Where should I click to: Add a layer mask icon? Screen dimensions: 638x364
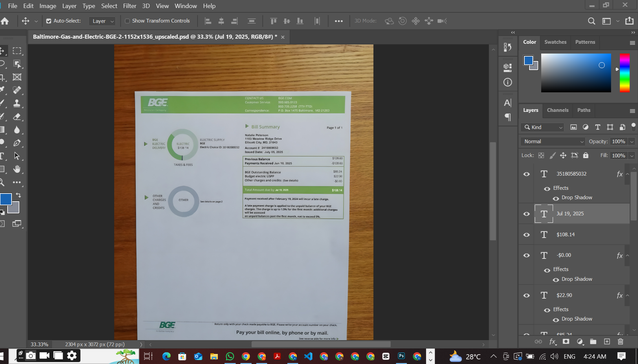point(566,341)
